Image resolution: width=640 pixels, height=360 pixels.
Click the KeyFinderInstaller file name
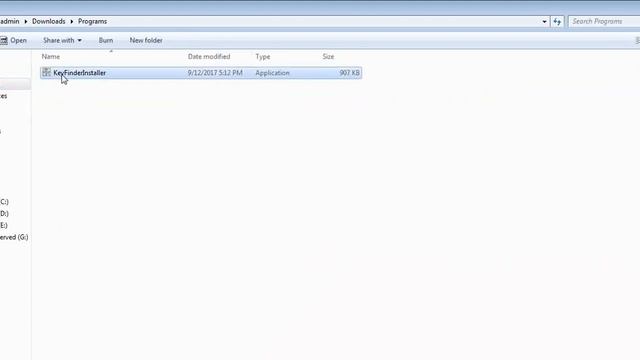(80, 73)
